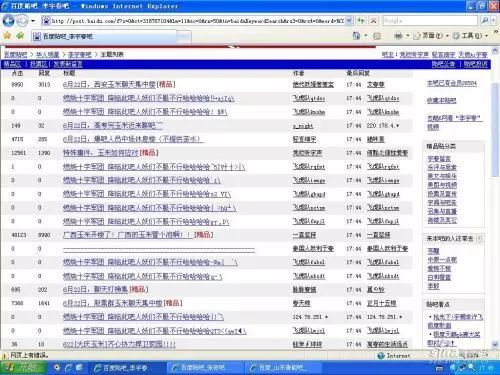Click the IE Forward arrow button
500x375 pixels.
point(22,21)
